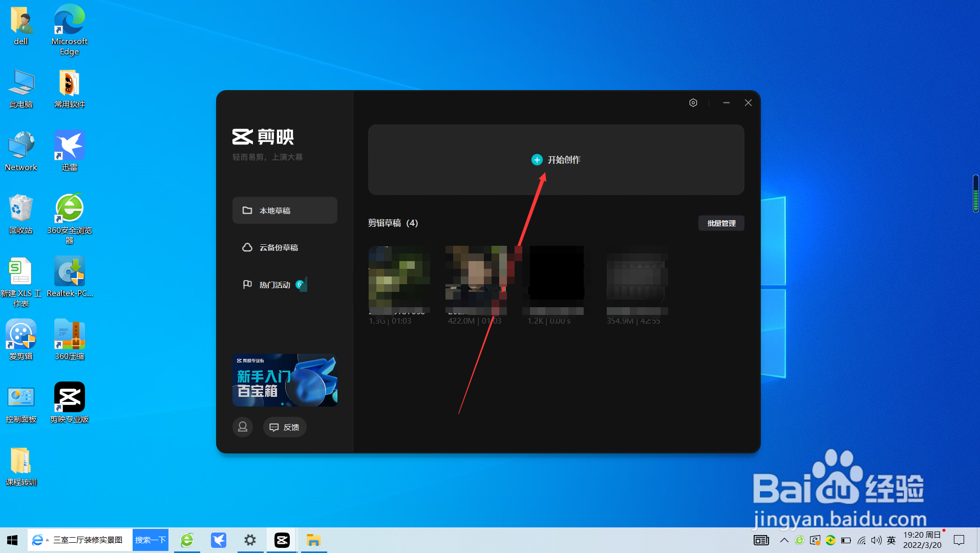Open the 批量管理 batch management button

pyautogui.click(x=721, y=223)
